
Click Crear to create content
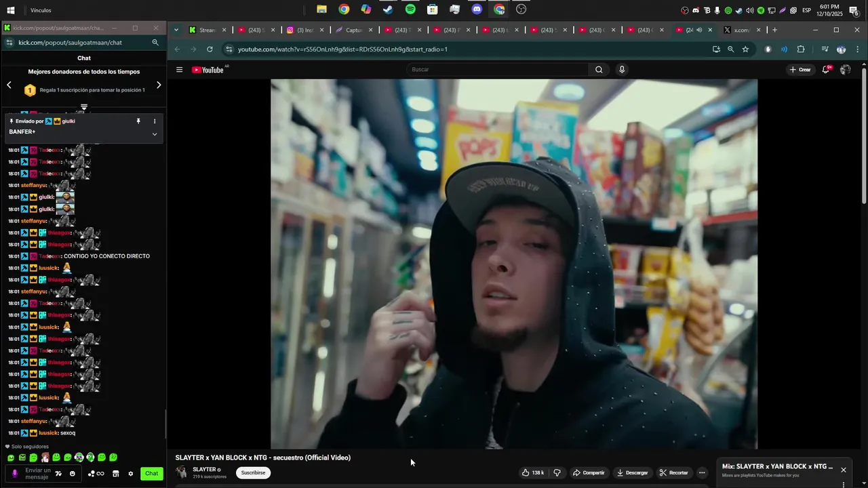(x=800, y=70)
